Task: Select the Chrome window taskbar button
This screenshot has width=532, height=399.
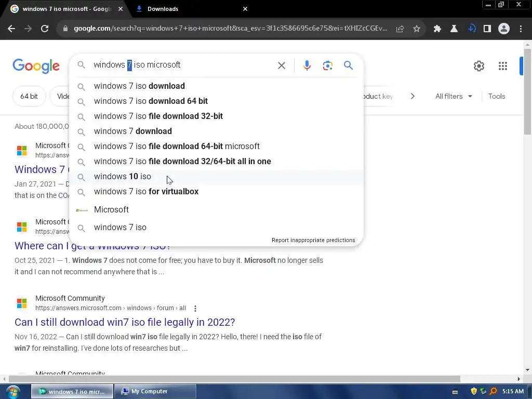Action: 72,392
